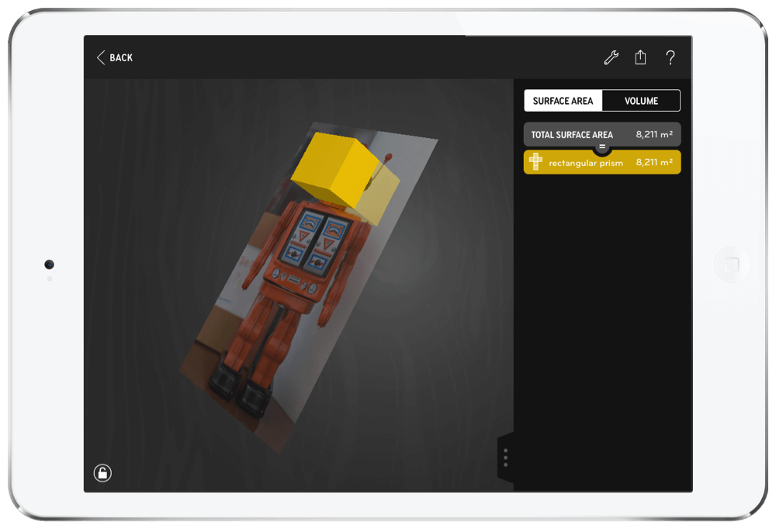The height and width of the screenshot is (532, 776).
Task: Switch to the VOLUME tab
Action: pos(641,101)
